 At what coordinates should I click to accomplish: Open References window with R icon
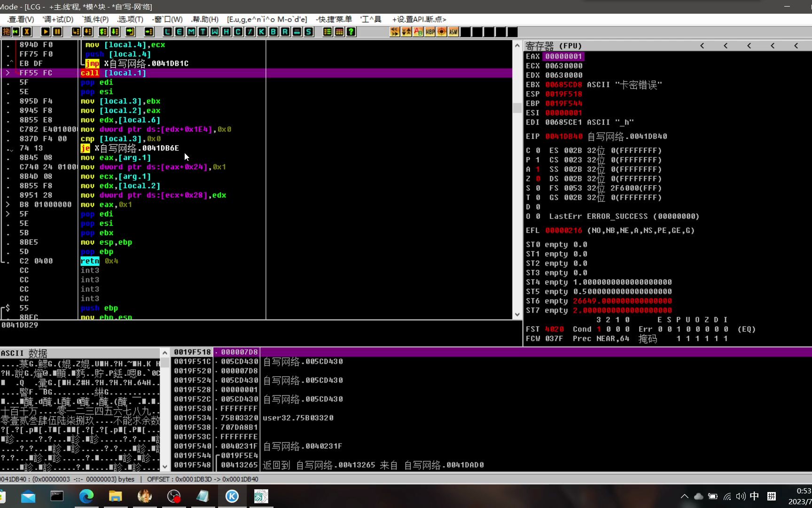click(x=285, y=32)
